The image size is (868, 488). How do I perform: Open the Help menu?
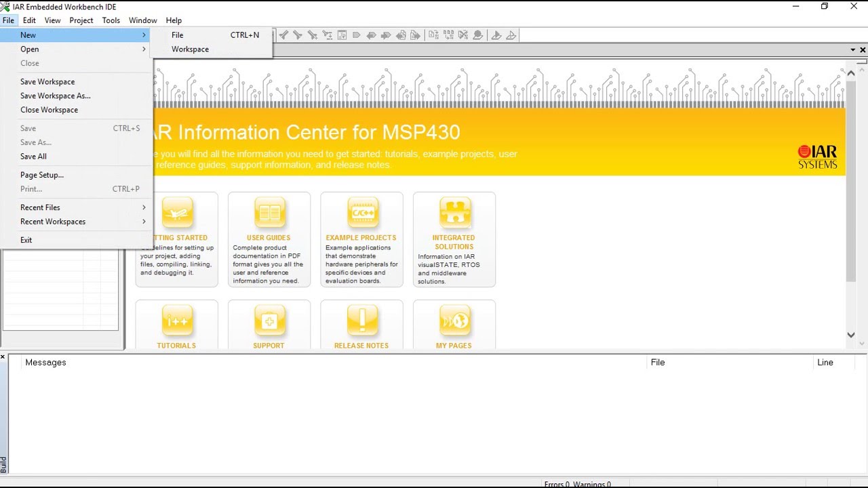(x=174, y=20)
